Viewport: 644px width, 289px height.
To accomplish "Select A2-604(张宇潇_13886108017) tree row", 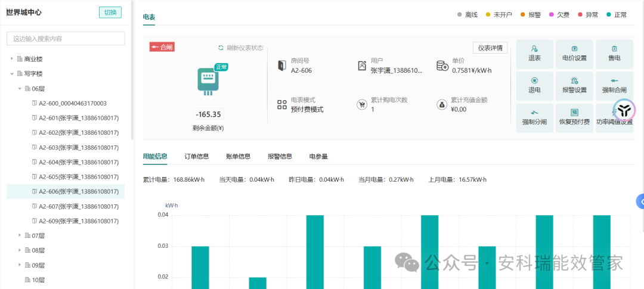I will click(x=66, y=162).
